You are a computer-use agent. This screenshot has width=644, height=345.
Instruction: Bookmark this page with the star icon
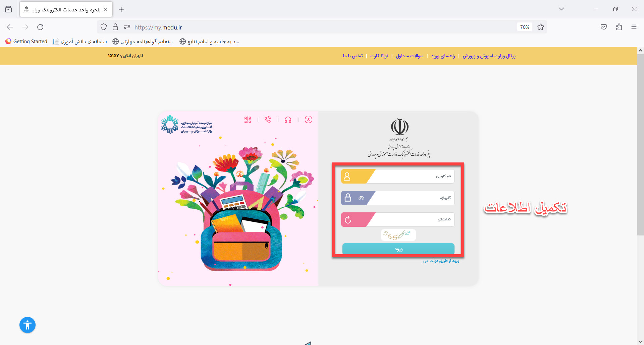[x=540, y=27]
